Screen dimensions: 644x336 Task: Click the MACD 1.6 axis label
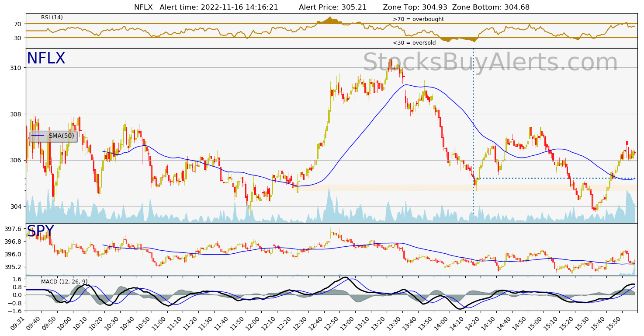[x=17, y=279]
